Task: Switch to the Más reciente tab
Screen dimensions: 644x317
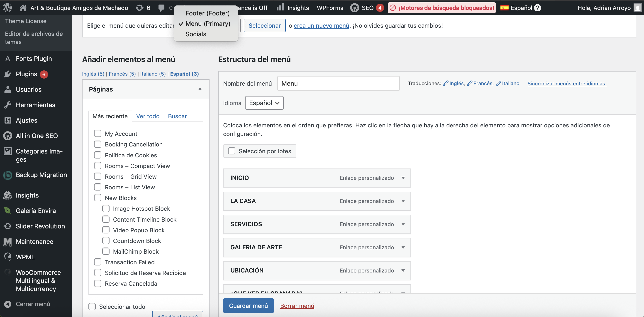Action: coord(110,116)
